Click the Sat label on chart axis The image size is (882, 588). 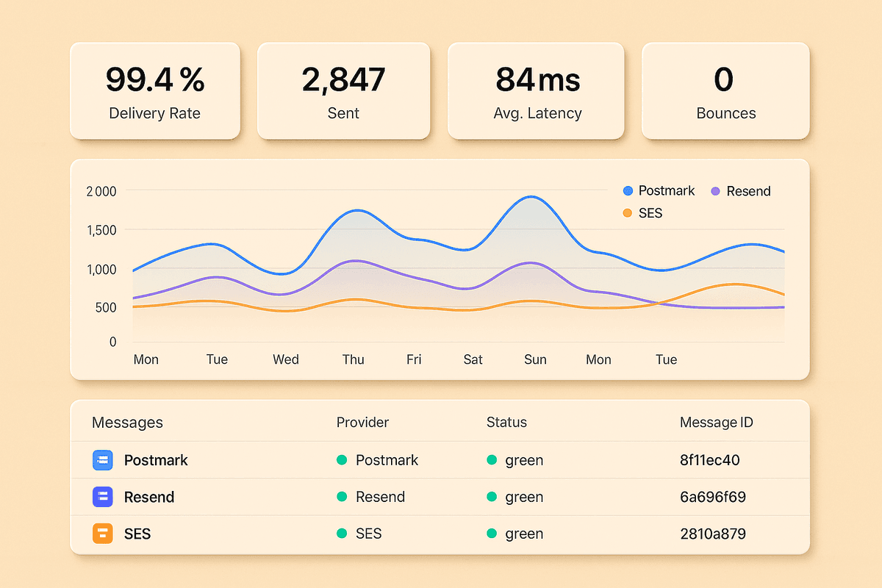tap(473, 359)
